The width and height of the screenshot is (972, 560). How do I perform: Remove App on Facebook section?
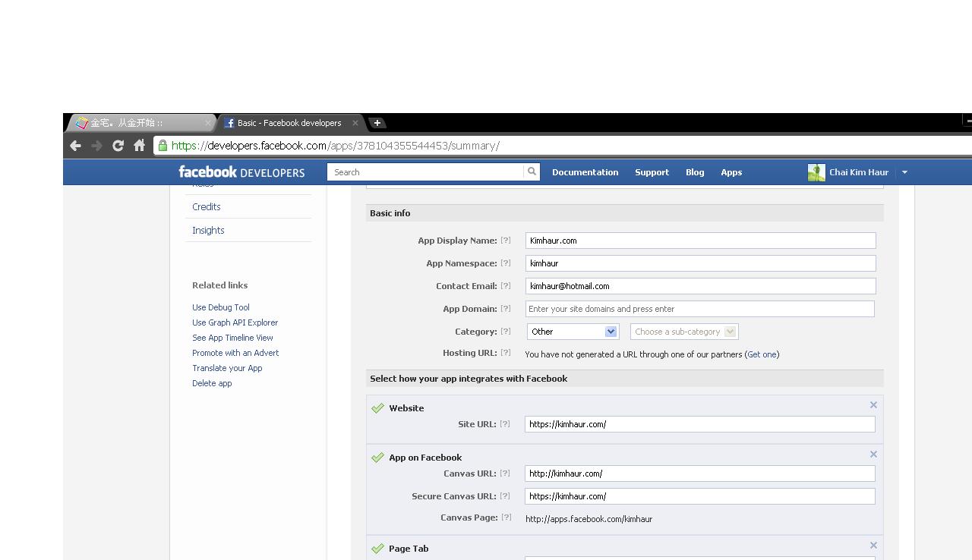point(873,455)
